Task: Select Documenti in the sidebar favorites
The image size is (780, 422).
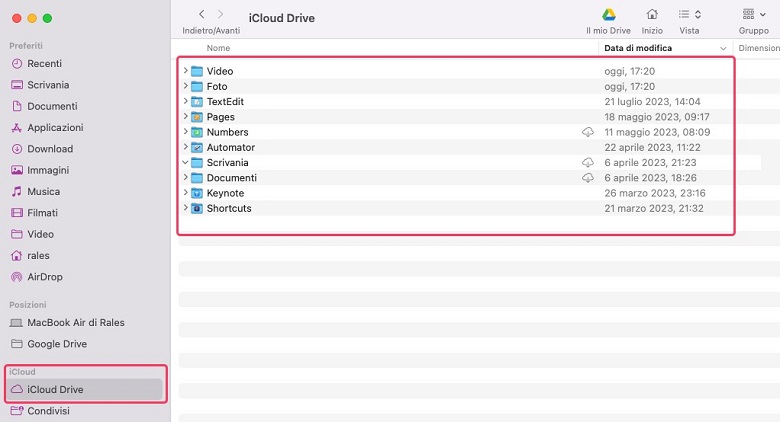Action: click(x=44, y=106)
